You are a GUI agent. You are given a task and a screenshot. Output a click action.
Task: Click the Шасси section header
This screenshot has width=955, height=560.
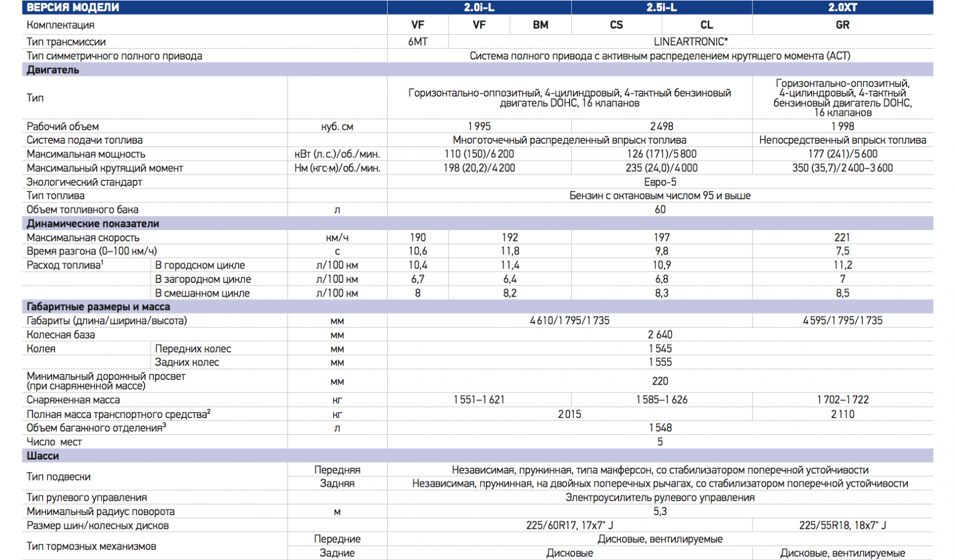(x=43, y=456)
